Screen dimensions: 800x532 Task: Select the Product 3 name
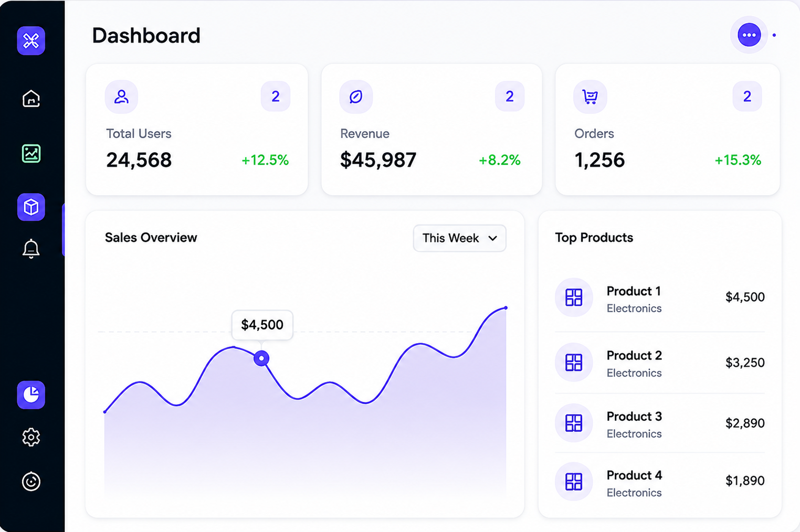pyautogui.click(x=634, y=417)
